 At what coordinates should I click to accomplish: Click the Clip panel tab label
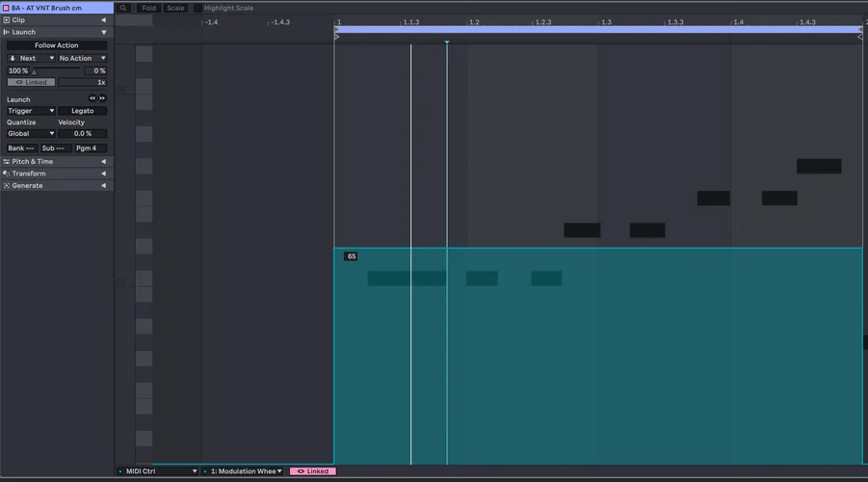pos(18,20)
